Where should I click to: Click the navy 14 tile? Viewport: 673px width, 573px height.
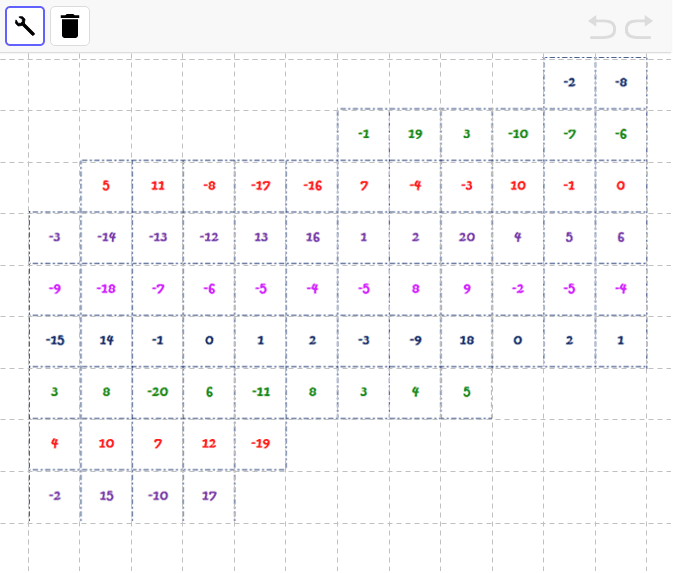(x=106, y=340)
